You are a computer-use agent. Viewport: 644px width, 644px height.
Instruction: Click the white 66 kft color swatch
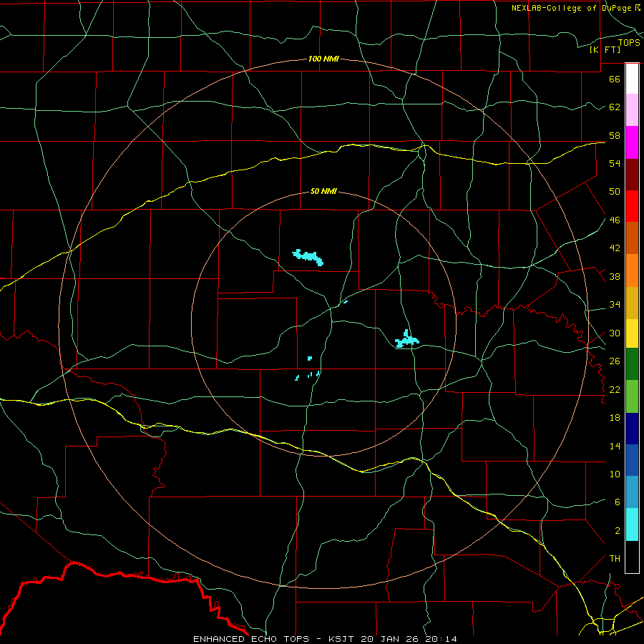tap(632, 79)
